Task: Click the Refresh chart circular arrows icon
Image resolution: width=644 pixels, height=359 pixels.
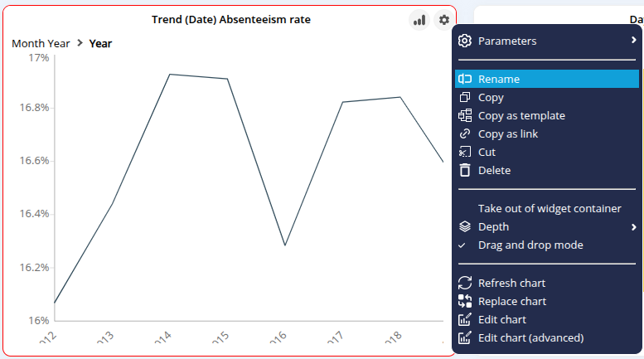Action: [465, 283]
